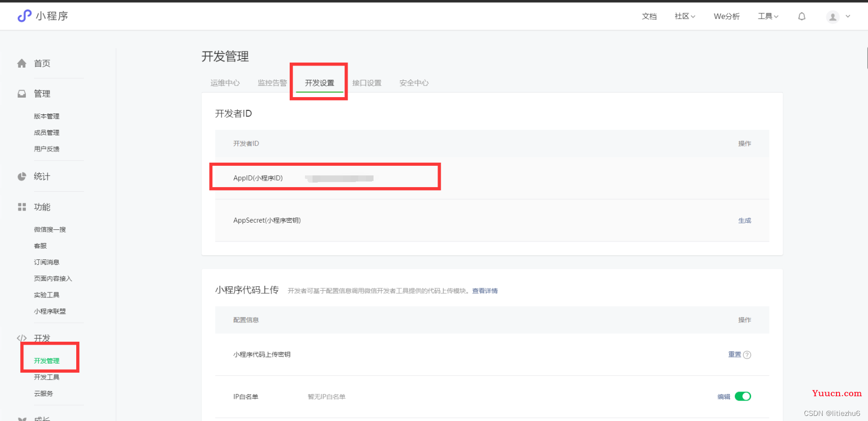Open 订阅消息 in sidebar
This screenshot has width=868, height=421.
(x=47, y=262)
